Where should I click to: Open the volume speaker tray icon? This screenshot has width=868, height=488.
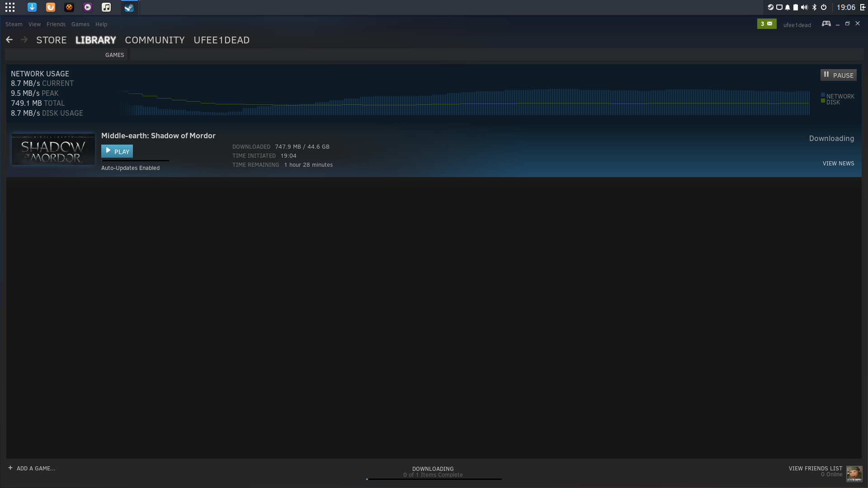(804, 7)
